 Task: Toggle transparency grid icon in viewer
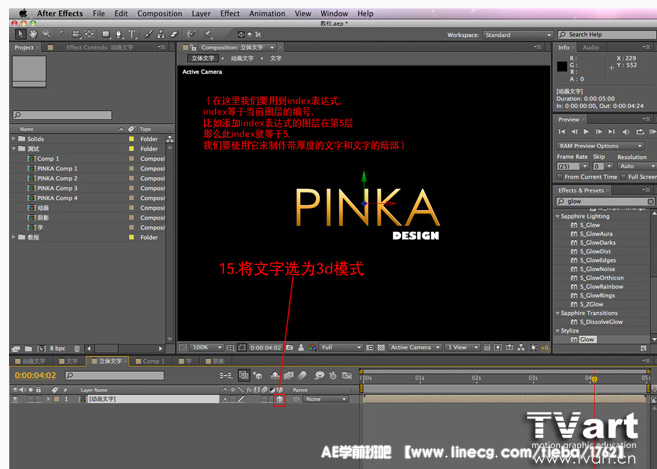pos(381,347)
